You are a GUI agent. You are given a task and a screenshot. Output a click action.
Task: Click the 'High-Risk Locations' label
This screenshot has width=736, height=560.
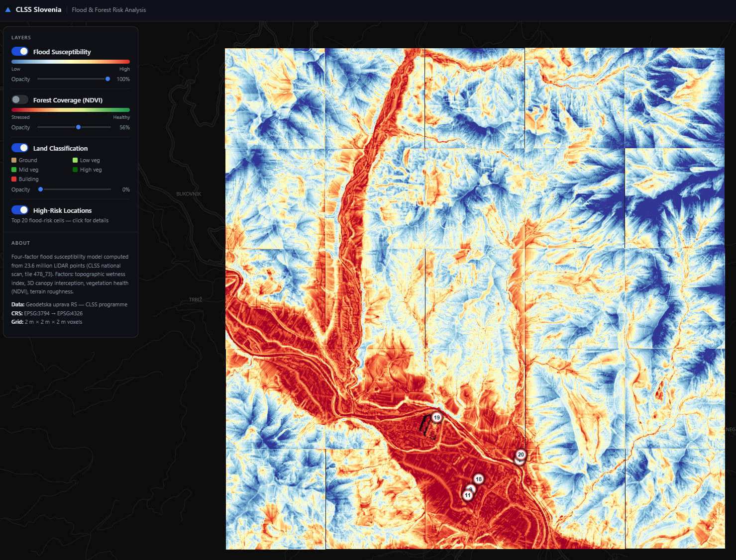(62, 210)
